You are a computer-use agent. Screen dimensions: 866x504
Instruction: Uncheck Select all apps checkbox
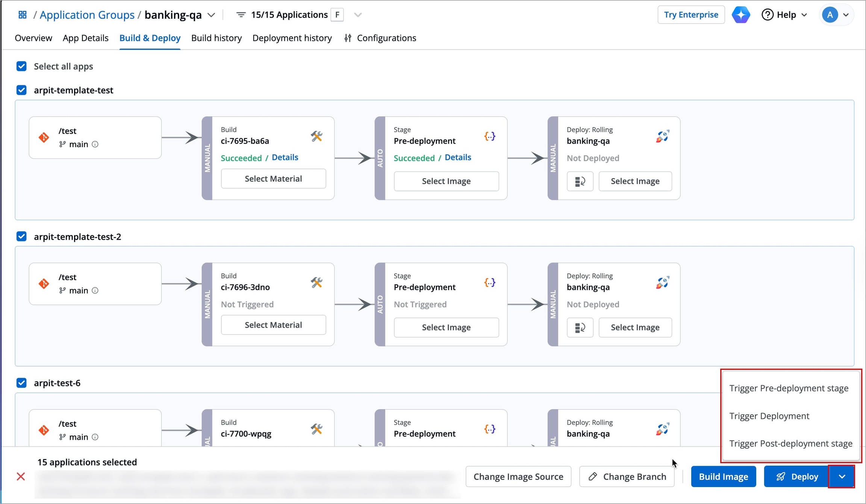[x=21, y=66]
